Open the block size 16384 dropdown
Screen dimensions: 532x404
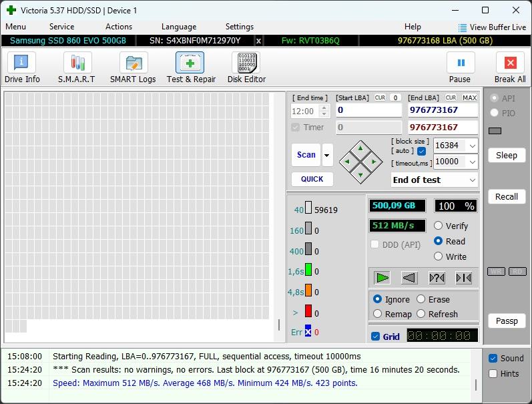tap(473, 146)
